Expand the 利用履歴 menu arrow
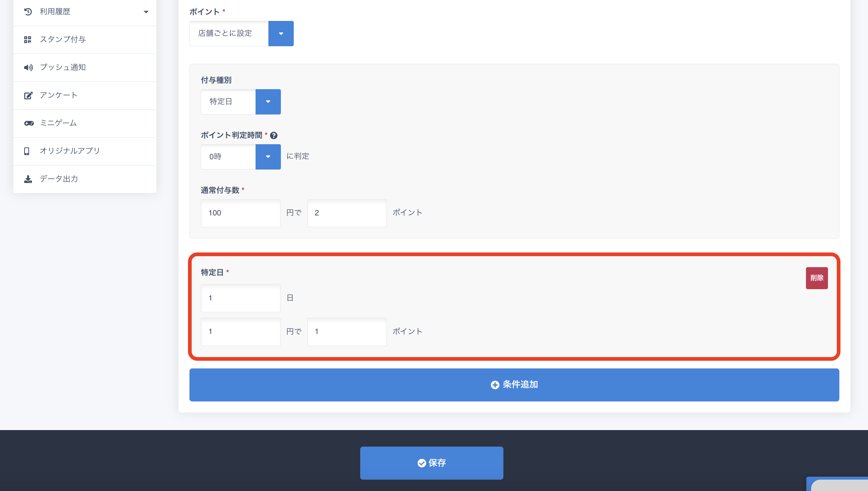 pyautogui.click(x=146, y=12)
